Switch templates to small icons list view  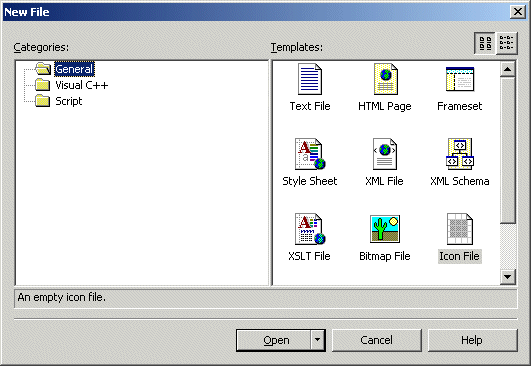click(x=507, y=43)
